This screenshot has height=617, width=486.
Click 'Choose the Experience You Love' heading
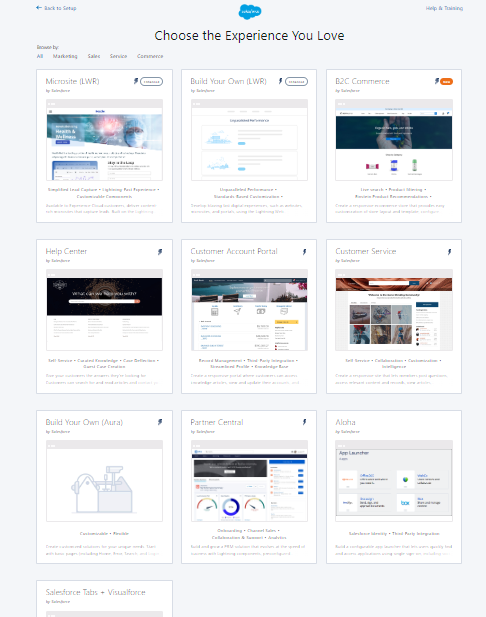pos(249,35)
